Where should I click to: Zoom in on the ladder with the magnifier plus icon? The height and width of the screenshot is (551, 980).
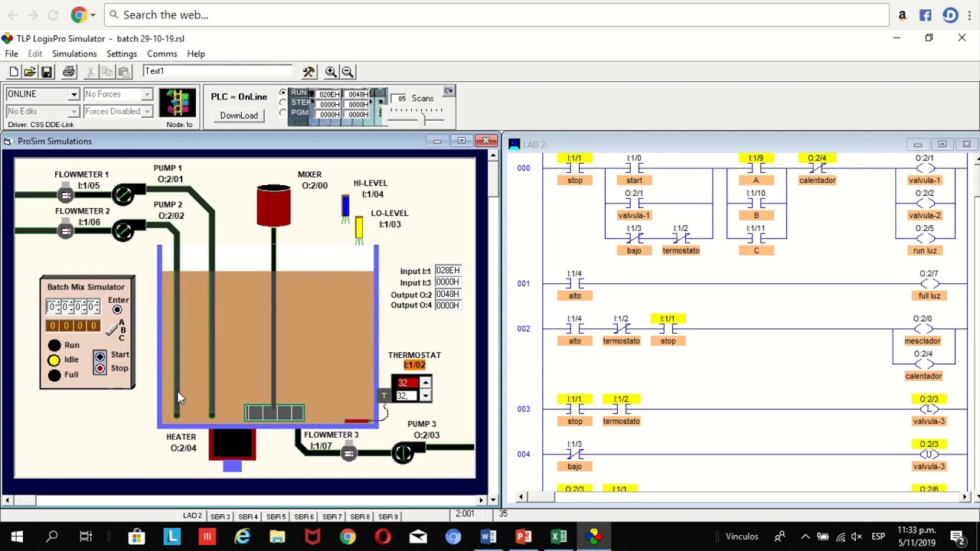coord(331,71)
